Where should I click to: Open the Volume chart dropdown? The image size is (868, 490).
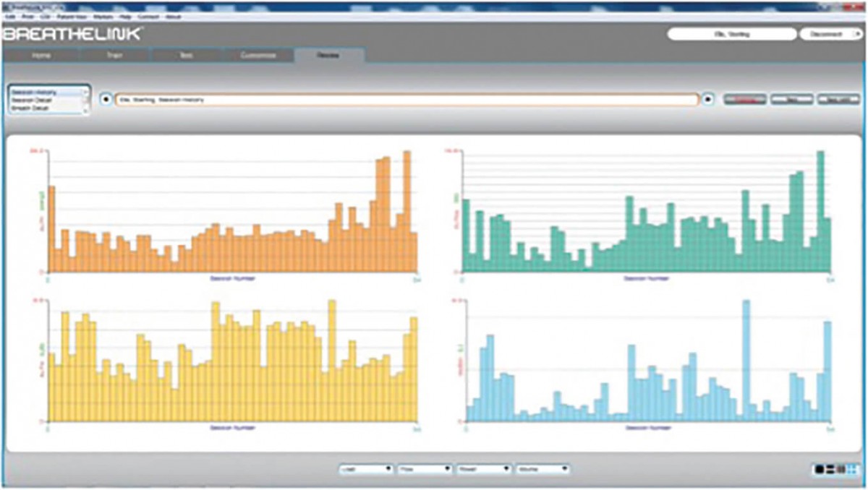coord(542,469)
